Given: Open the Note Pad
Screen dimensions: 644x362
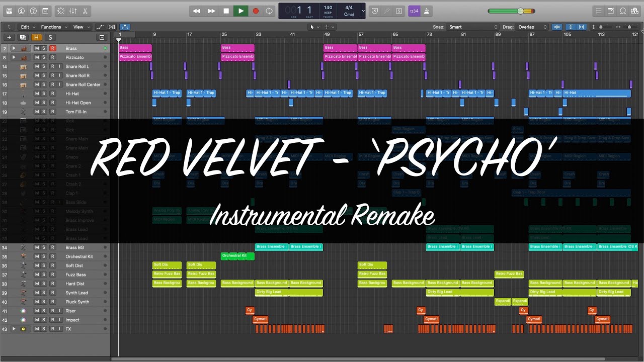Looking at the screenshot, I should pos(611,11).
